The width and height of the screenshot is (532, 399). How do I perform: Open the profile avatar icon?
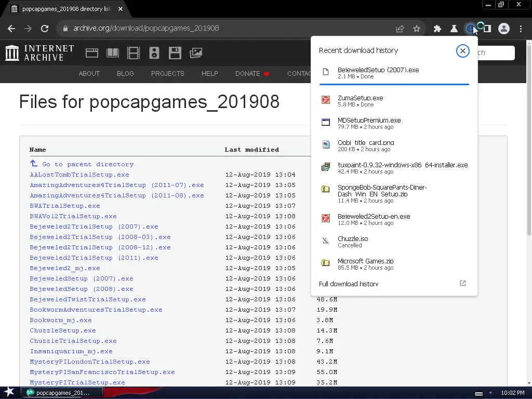coord(504,29)
